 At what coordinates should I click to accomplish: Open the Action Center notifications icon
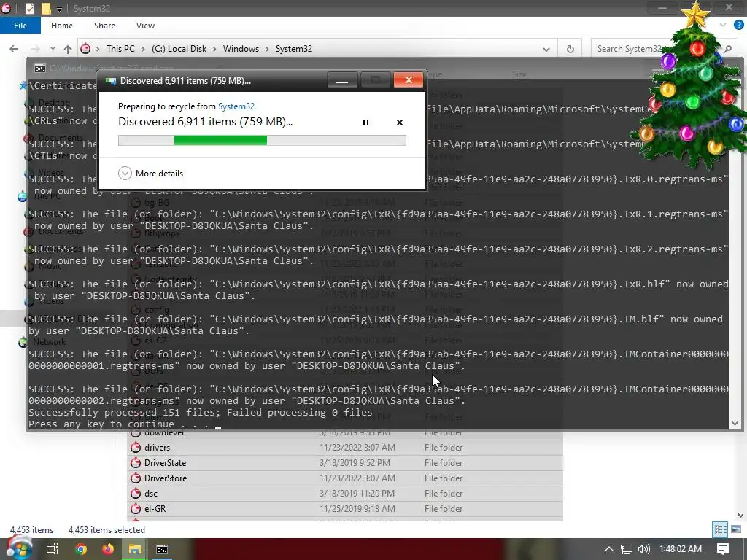point(723,549)
